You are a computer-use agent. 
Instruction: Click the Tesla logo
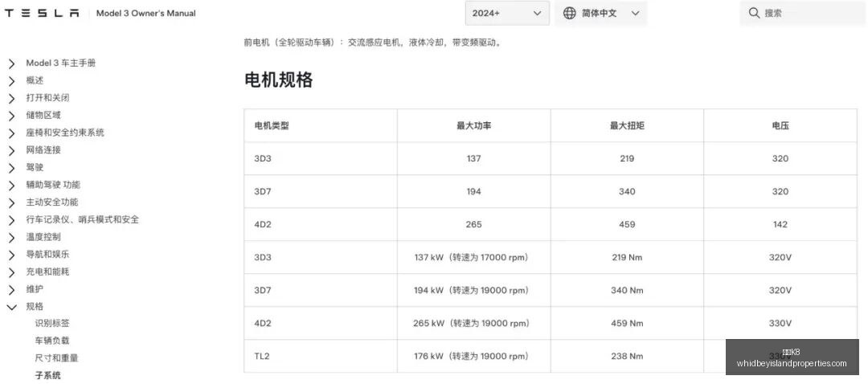42,14
